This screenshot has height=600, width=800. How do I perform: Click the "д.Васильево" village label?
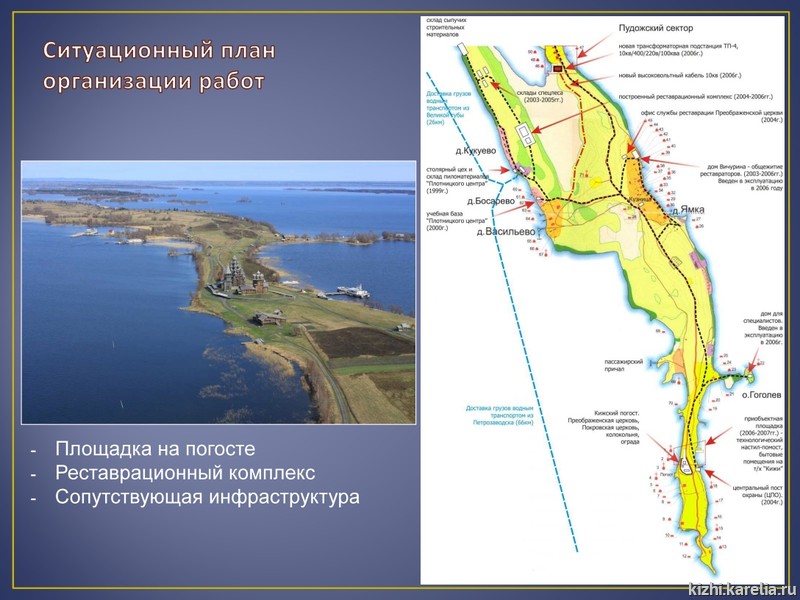[506, 231]
